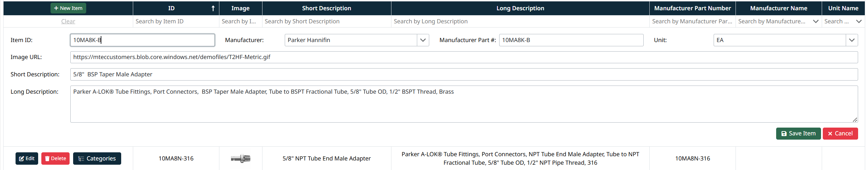Click the Manufacturer Part # field

pyautogui.click(x=571, y=40)
